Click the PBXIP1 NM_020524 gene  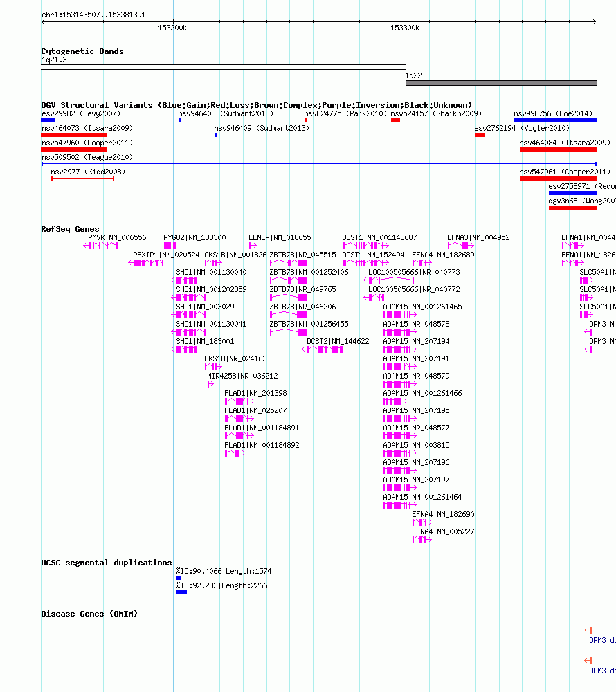[x=146, y=263]
